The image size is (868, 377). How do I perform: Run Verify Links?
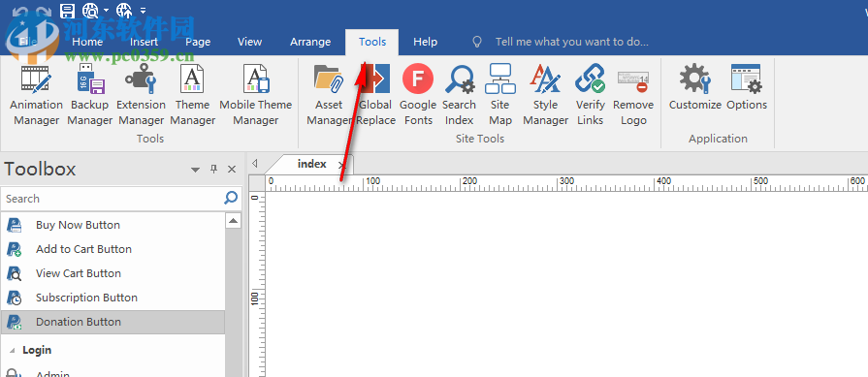(590, 95)
